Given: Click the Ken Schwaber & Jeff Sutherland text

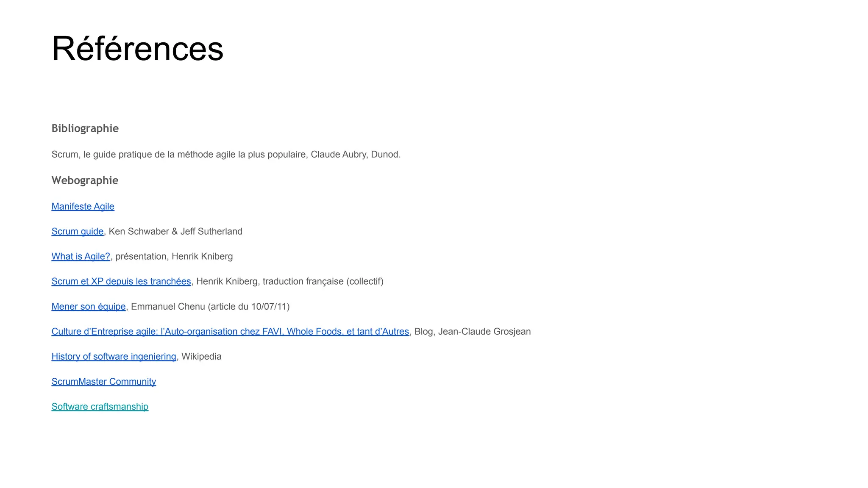Looking at the screenshot, I should click(x=175, y=231).
